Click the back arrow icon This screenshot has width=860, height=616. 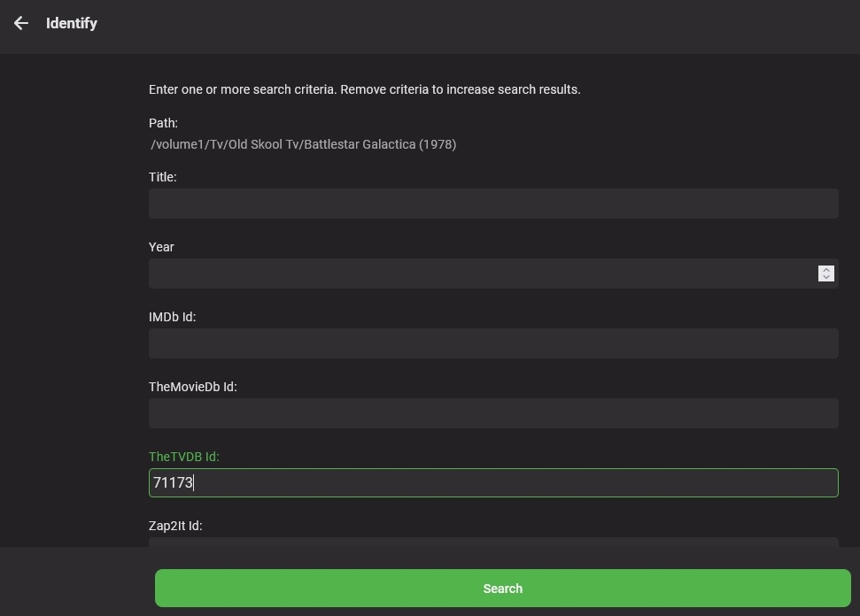pos(21,24)
